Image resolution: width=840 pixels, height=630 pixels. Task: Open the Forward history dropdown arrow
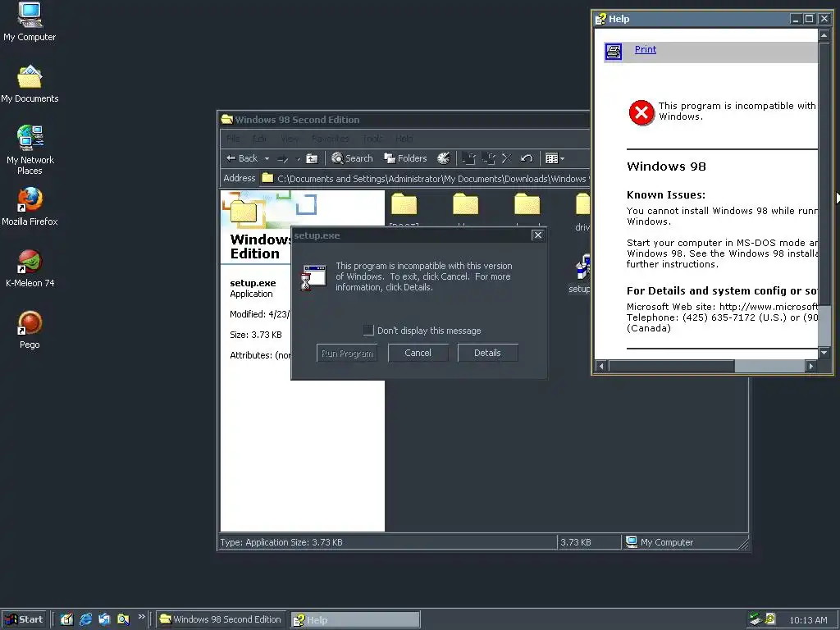tap(298, 158)
